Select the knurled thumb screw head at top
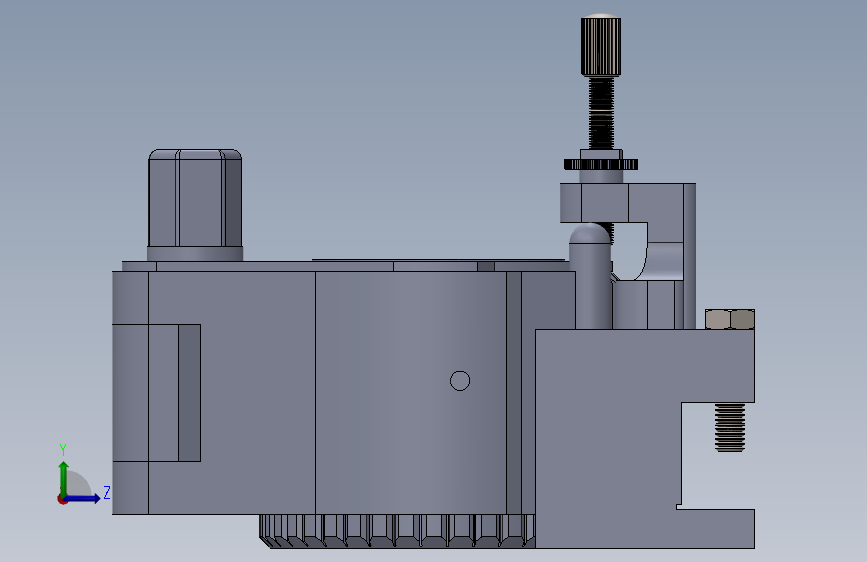 pyautogui.click(x=600, y=45)
